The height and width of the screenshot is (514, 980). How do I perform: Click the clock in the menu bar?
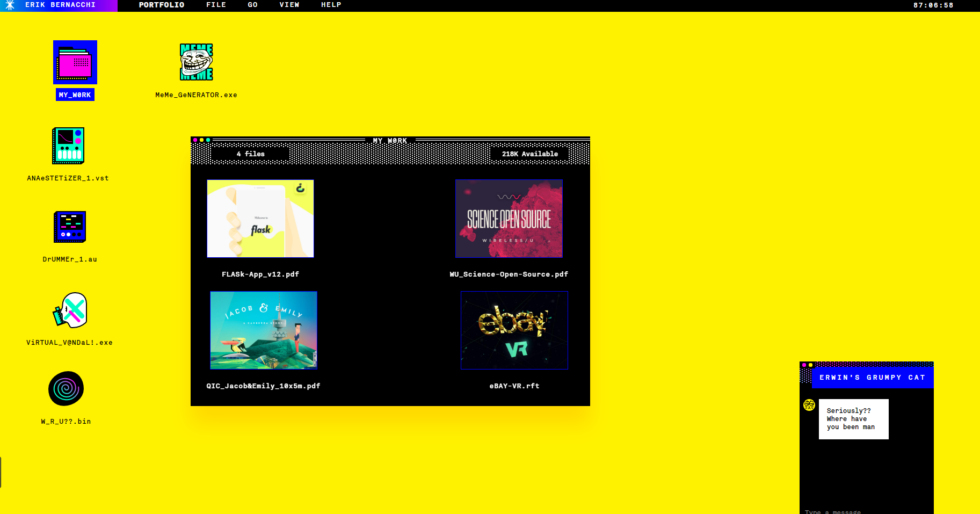(x=933, y=5)
